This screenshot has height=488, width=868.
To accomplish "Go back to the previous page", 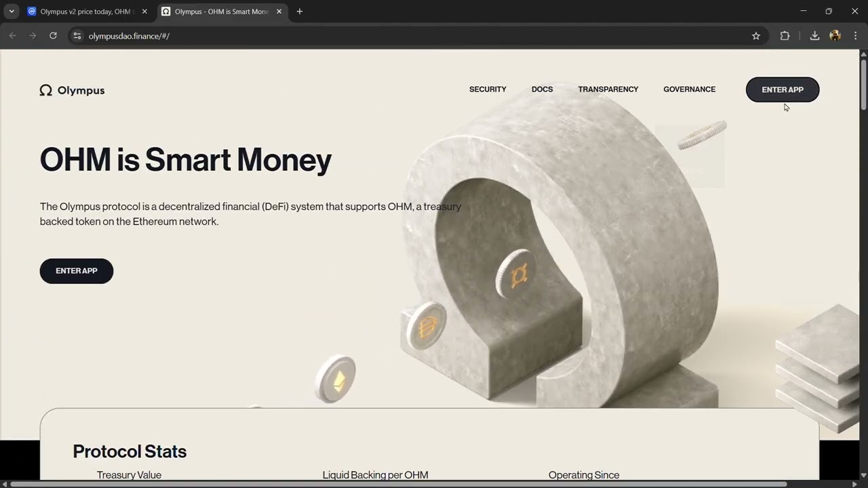I will click(12, 36).
